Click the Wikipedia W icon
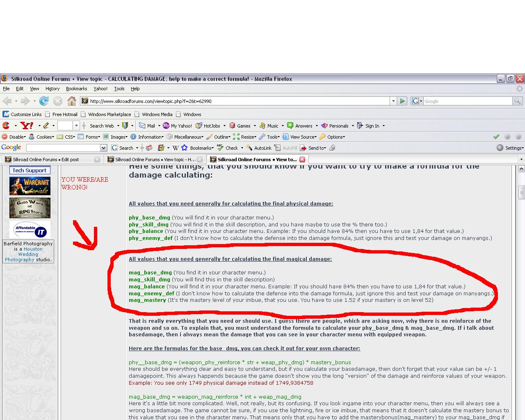 pos(176,148)
